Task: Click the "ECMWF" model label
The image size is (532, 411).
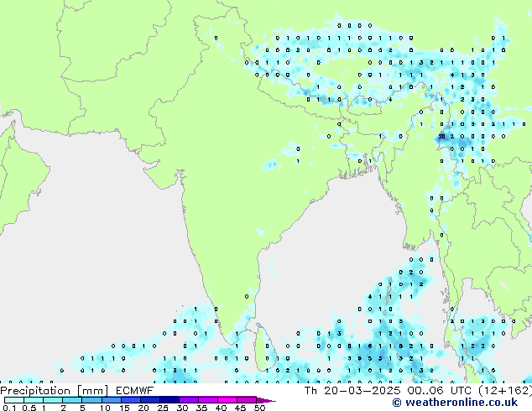Action: pyautogui.click(x=134, y=391)
